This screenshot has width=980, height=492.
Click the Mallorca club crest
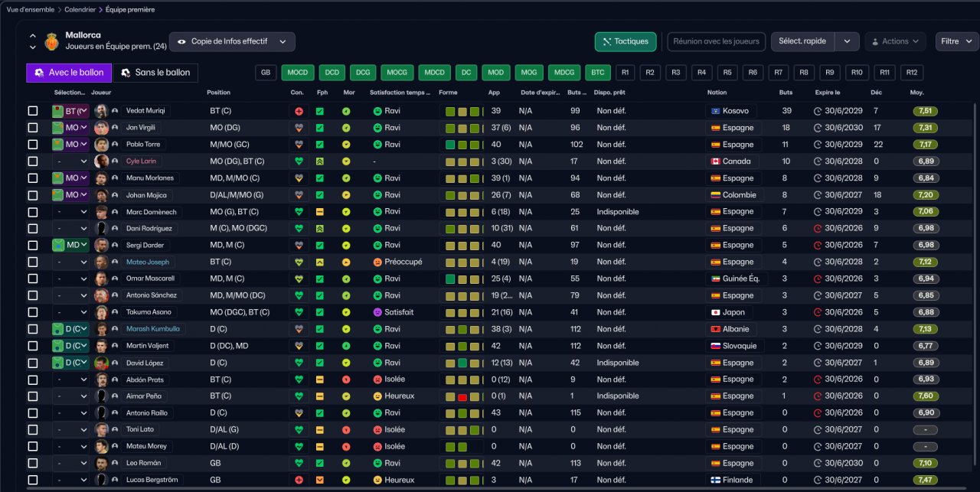[x=52, y=41]
